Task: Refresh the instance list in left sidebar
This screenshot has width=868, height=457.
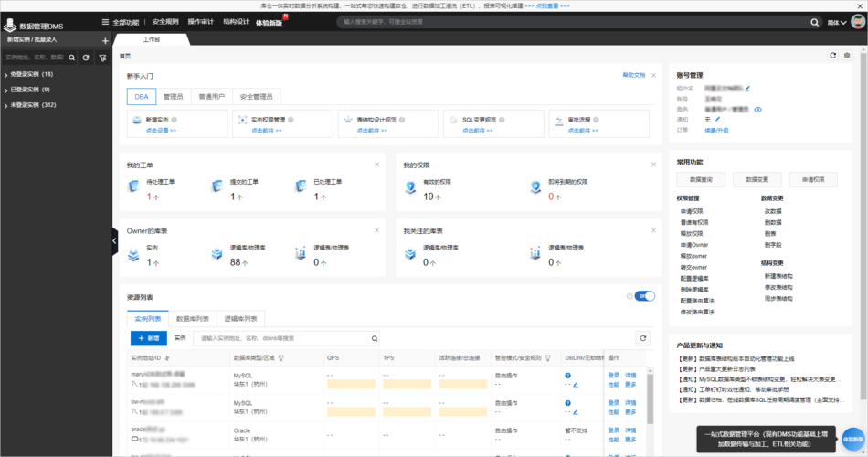Action: pyautogui.click(x=86, y=58)
